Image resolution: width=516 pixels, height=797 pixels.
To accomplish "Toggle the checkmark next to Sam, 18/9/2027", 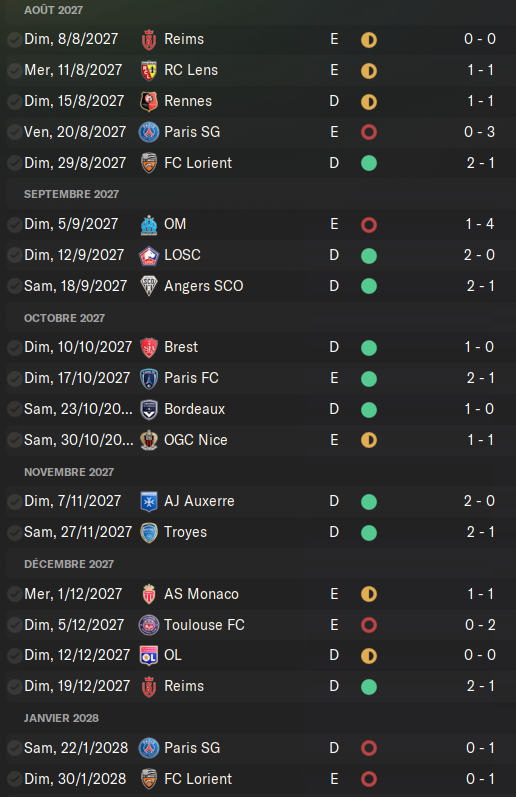I will tap(14, 286).
